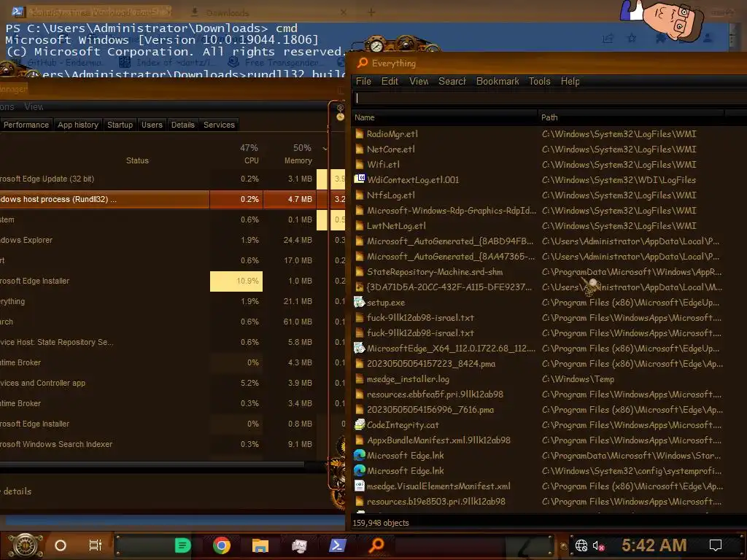Viewport: 747px width, 560px height.
Task: Click Microsoft Edge.lnk icon in System32 config
Action: pyautogui.click(x=359, y=471)
